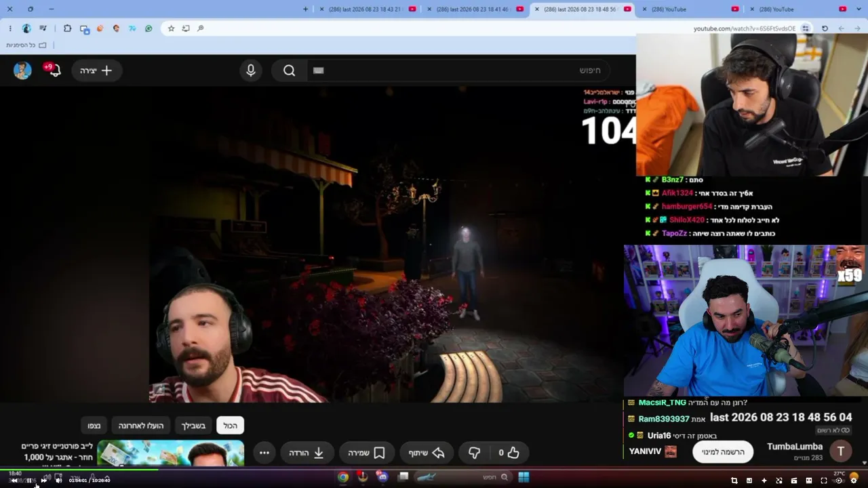Dislike the video with thumbs-down
Viewport: 868px width, 488px height.
click(474, 453)
